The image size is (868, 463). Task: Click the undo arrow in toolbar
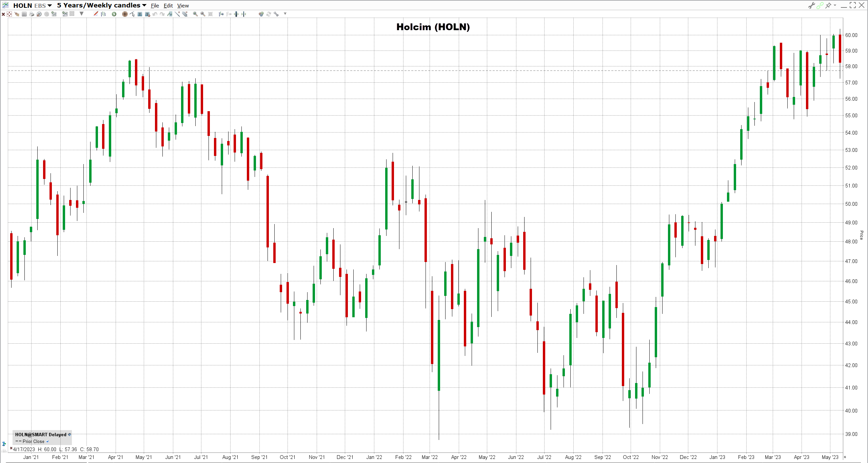coord(155,14)
